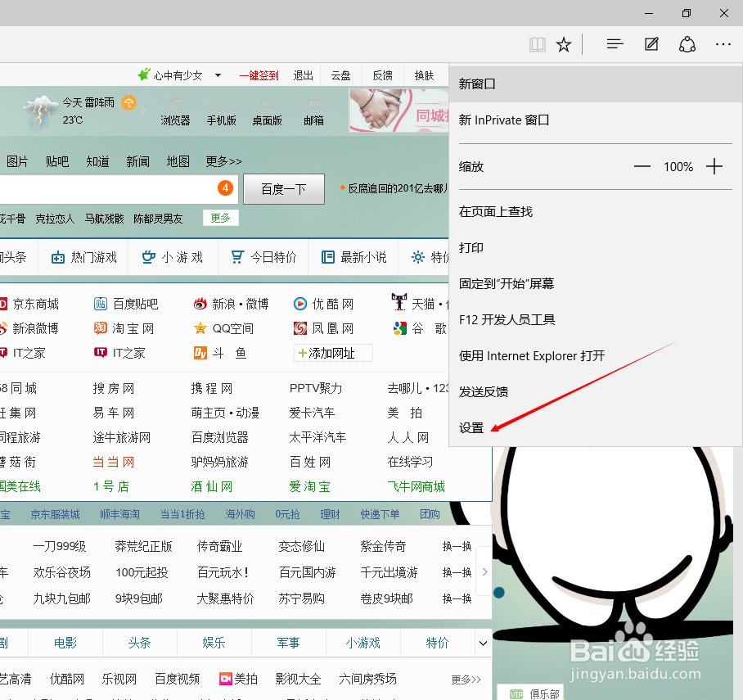Expand the 心中有少女 user dropdown arrow

click(218, 75)
